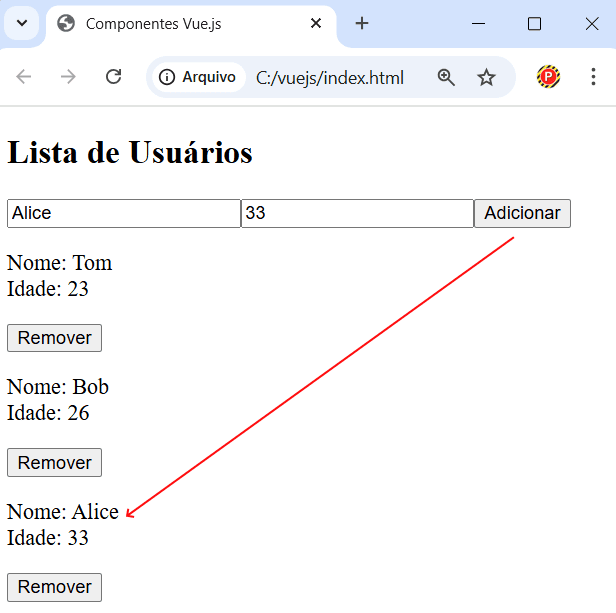The height and width of the screenshot is (613, 616).
Task: Close the Componentes Vue.js tab
Action: click(316, 24)
